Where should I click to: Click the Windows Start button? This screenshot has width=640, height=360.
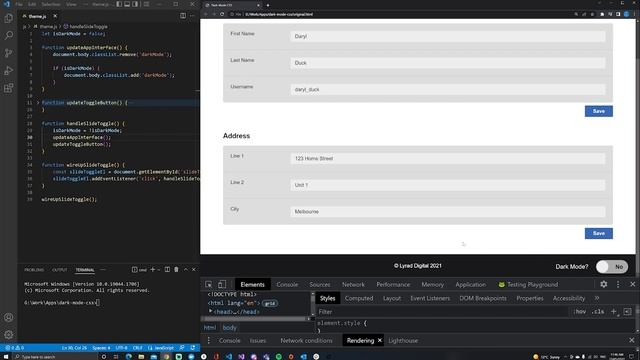[6, 356]
